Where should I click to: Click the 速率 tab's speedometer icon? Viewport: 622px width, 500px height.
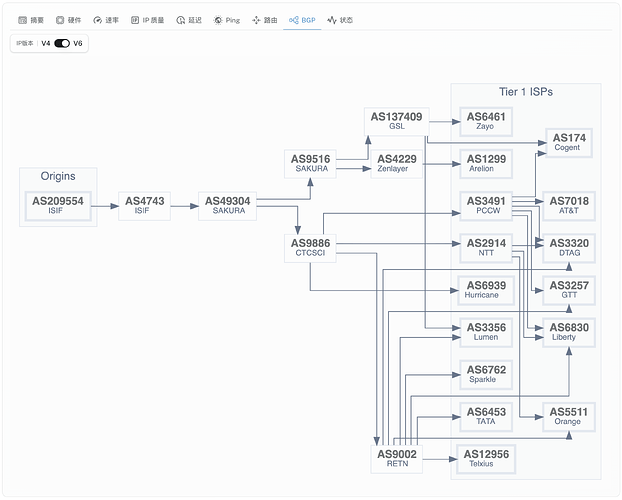97,20
